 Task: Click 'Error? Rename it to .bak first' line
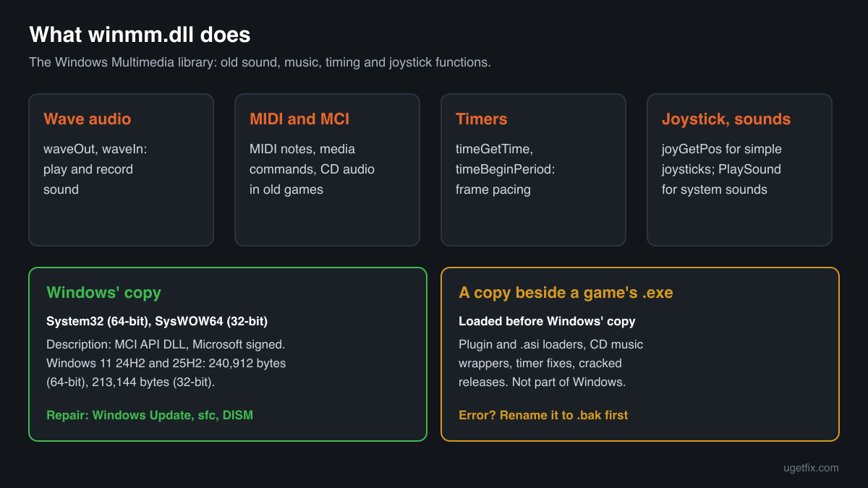point(543,415)
